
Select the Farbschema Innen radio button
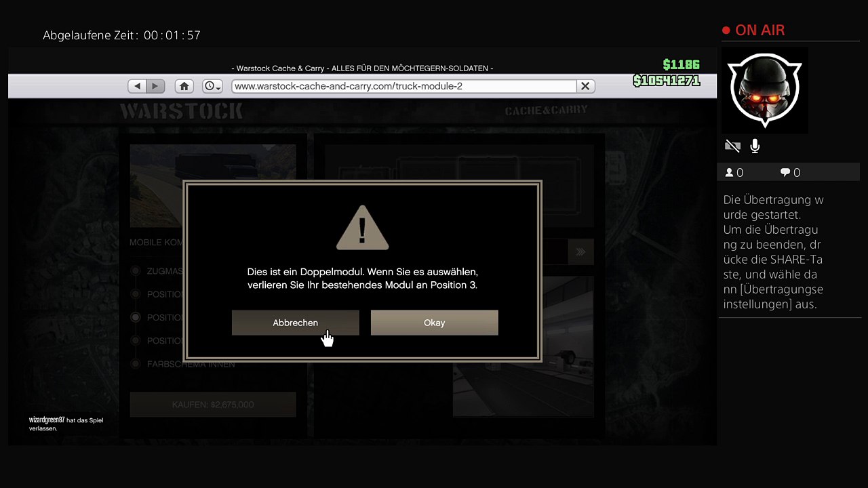click(136, 364)
